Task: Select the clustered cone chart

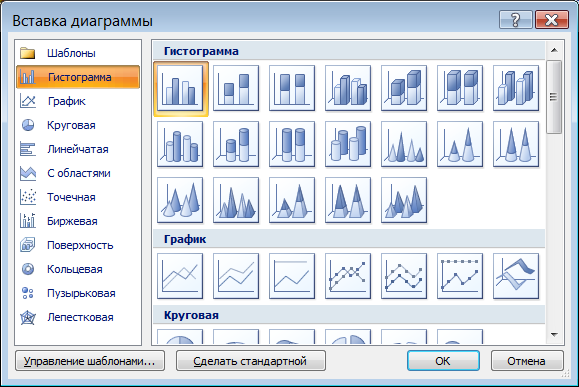Action: coord(404,144)
